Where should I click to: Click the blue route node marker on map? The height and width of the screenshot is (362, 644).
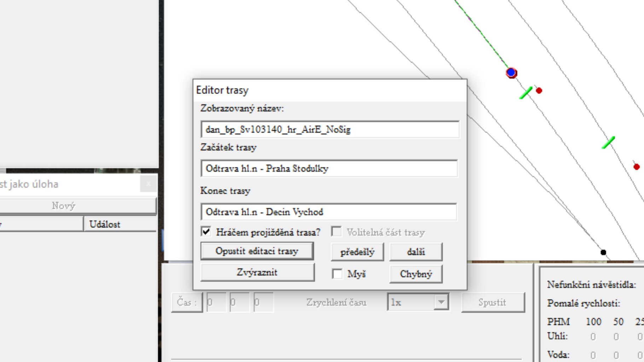tap(511, 73)
